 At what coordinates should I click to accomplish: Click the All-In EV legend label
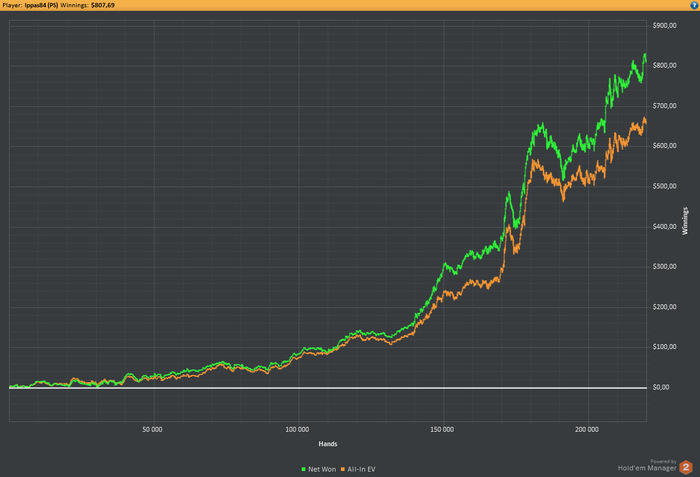pos(362,469)
